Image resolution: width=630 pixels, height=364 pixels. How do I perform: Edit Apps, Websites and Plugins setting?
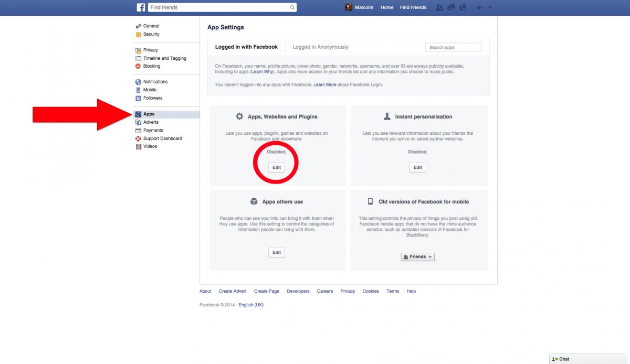coord(277,167)
